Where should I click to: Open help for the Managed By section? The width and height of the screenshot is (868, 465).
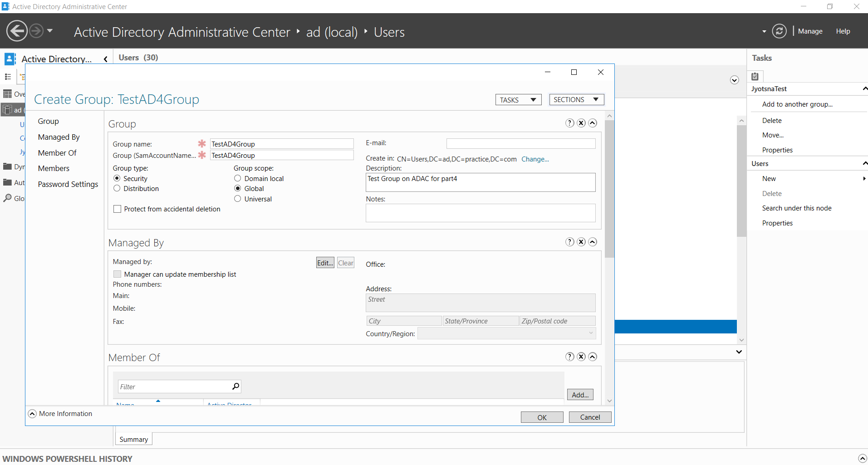[570, 242]
